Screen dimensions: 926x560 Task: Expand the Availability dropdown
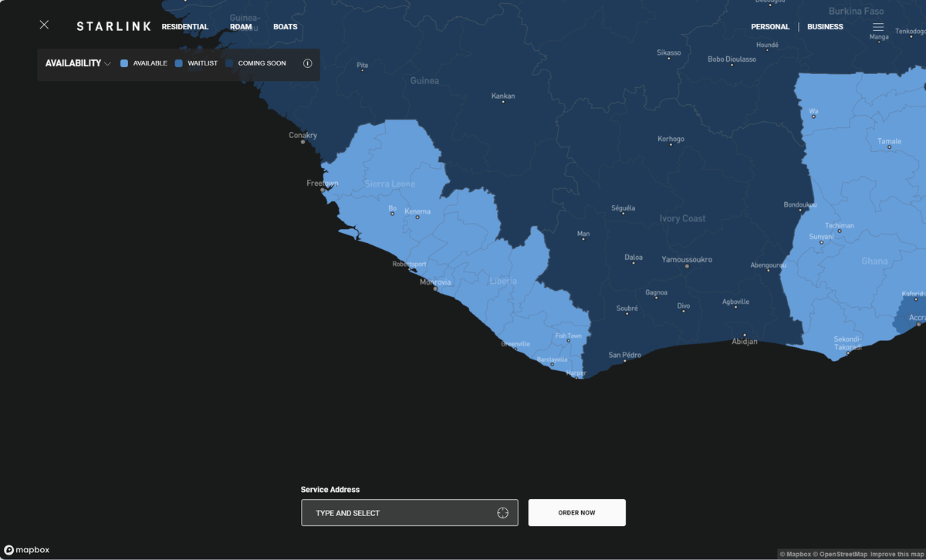(x=78, y=63)
